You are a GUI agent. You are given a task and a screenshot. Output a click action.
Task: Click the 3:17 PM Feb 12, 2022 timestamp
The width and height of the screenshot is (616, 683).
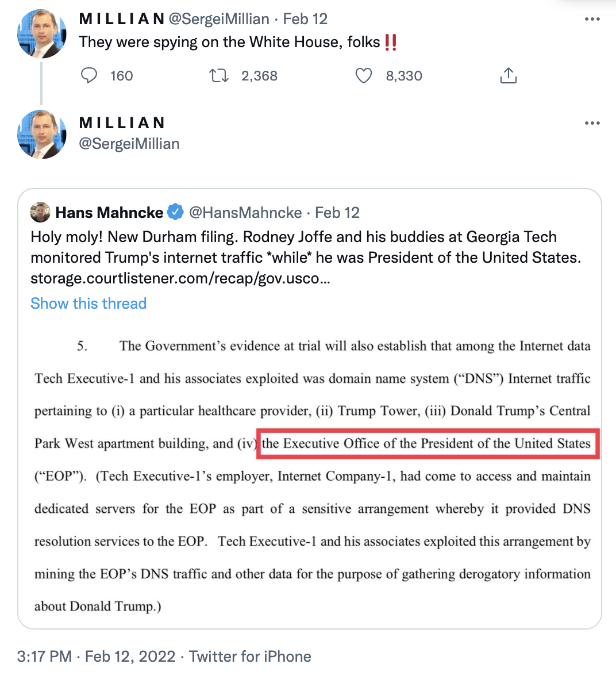pyautogui.click(x=96, y=657)
